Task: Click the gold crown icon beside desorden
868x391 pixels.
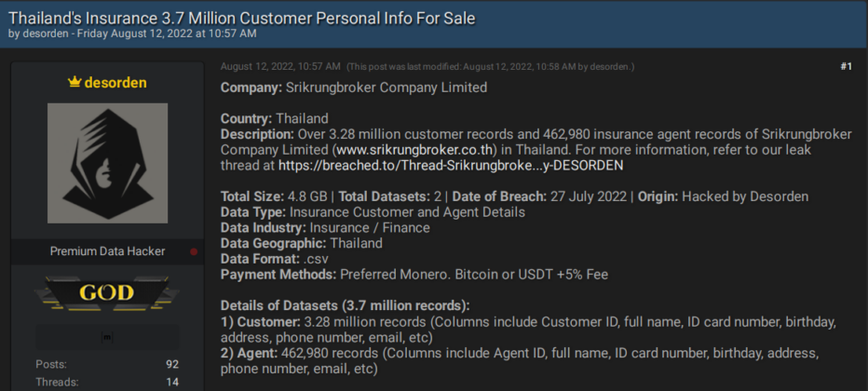Action: click(75, 83)
